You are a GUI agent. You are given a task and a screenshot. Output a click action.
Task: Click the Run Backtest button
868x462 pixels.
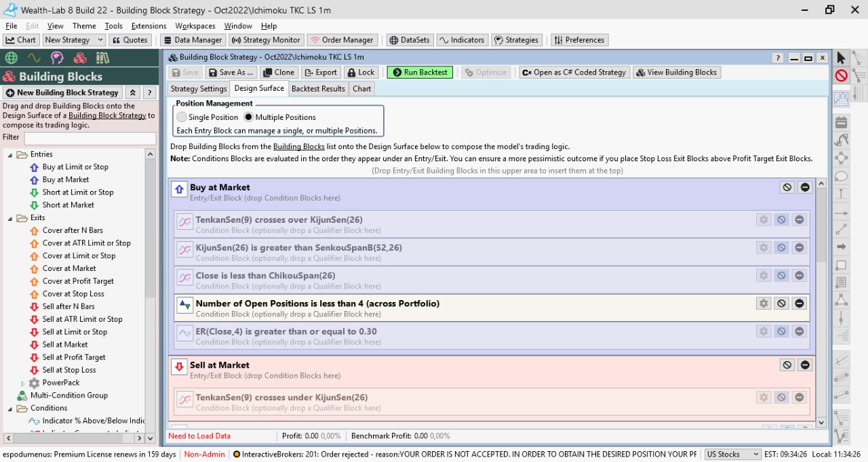420,72
